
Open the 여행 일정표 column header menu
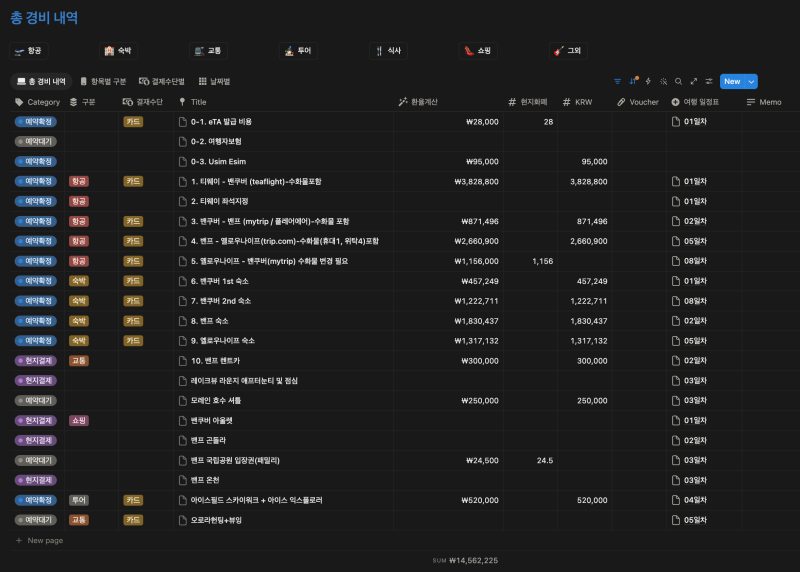tap(695, 102)
